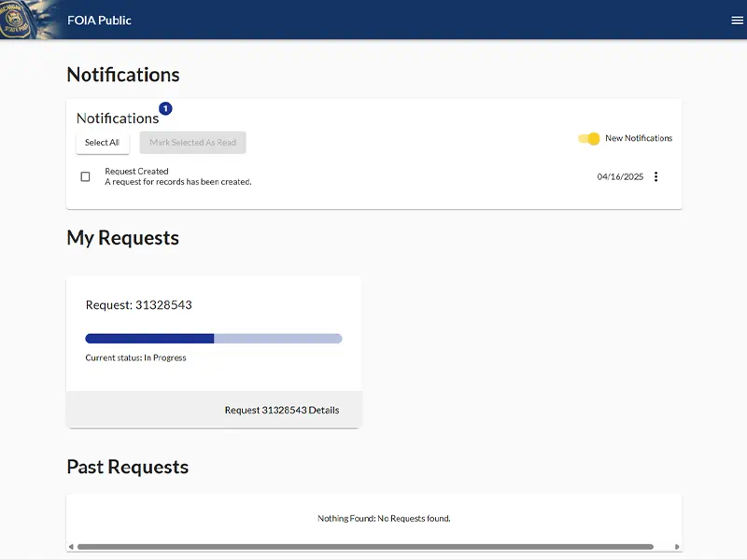
Task: Click the text 'A request for records has been created.'
Action: tap(178, 181)
